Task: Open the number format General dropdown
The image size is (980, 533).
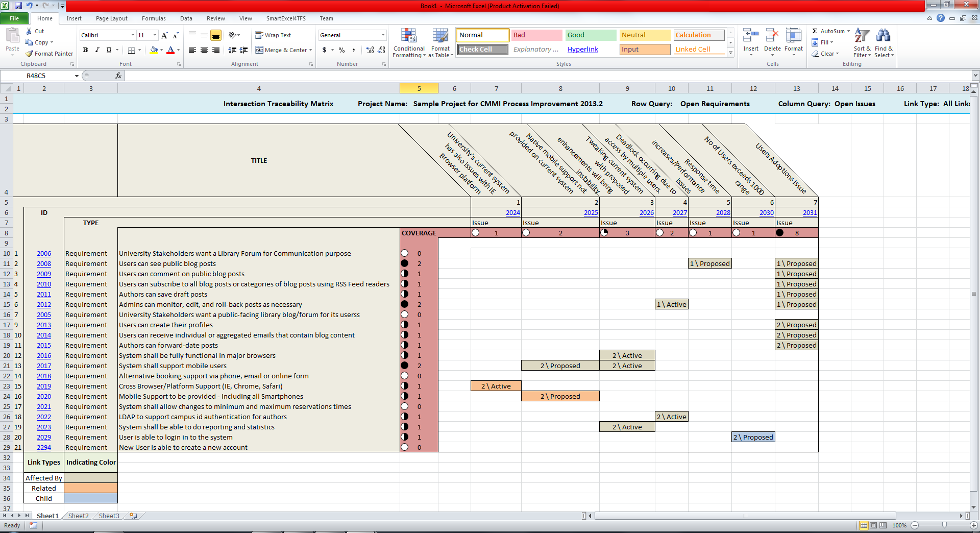Action: 382,35
